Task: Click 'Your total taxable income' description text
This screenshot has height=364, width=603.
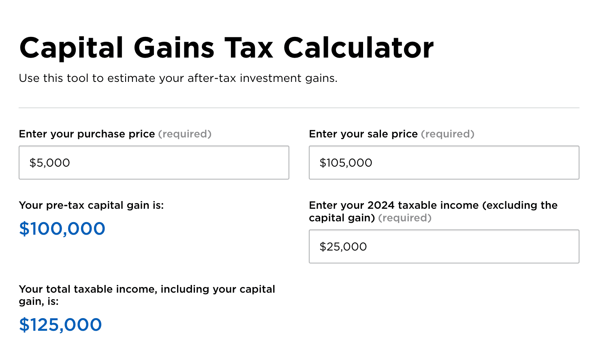Action: [147, 295]
